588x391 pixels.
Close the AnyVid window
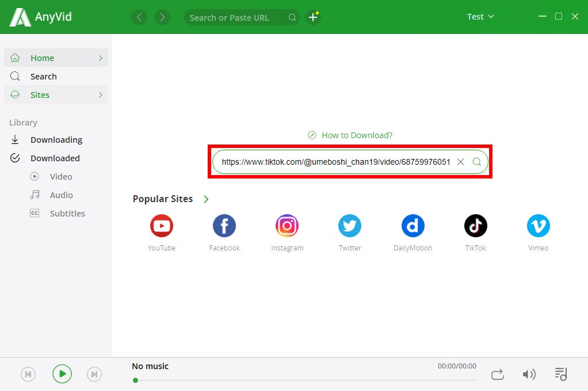575,16
